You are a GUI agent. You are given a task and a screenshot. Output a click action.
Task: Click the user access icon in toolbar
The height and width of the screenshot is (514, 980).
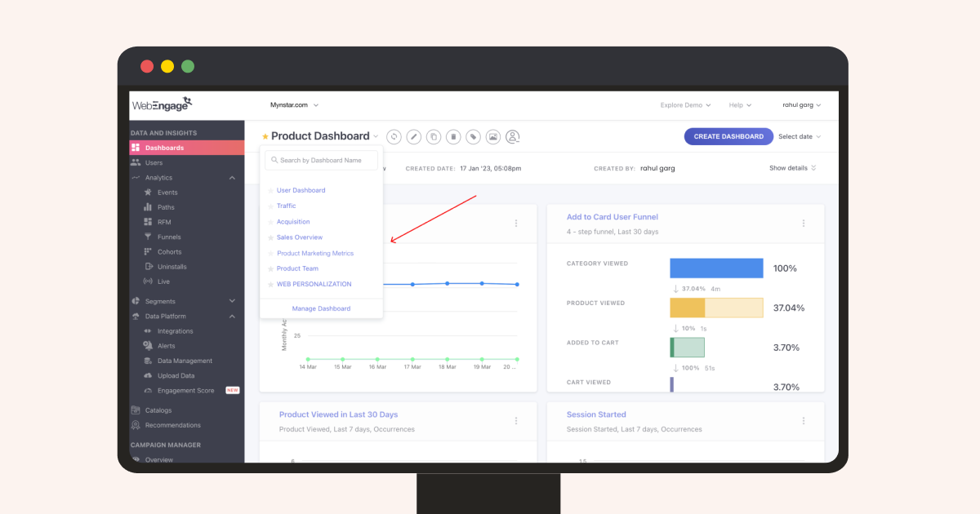coord(512,137)
